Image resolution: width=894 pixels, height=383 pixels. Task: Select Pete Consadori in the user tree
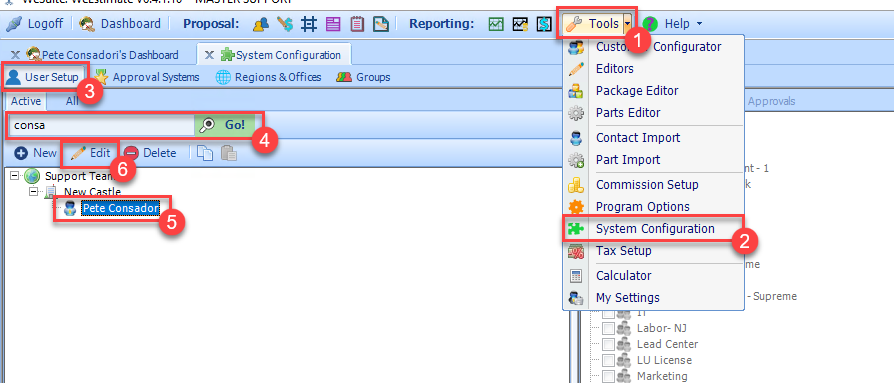(x=120, y=209)
